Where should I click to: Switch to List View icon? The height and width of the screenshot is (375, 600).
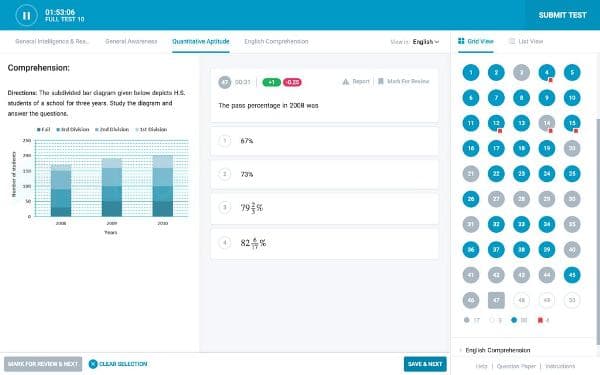[512, 41]
